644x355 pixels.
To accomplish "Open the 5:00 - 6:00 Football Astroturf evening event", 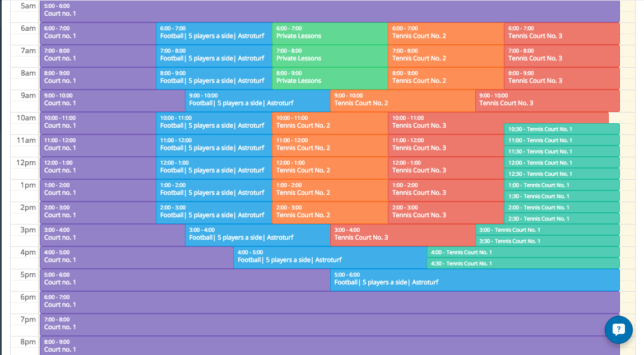I will [x=474, y=279].
